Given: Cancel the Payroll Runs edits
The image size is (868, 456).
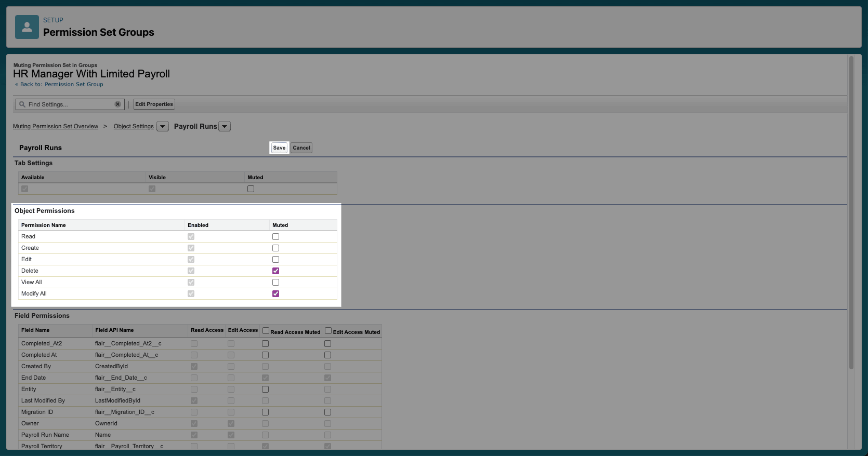Looking at the screenshot, I should (x=301, y=148).
